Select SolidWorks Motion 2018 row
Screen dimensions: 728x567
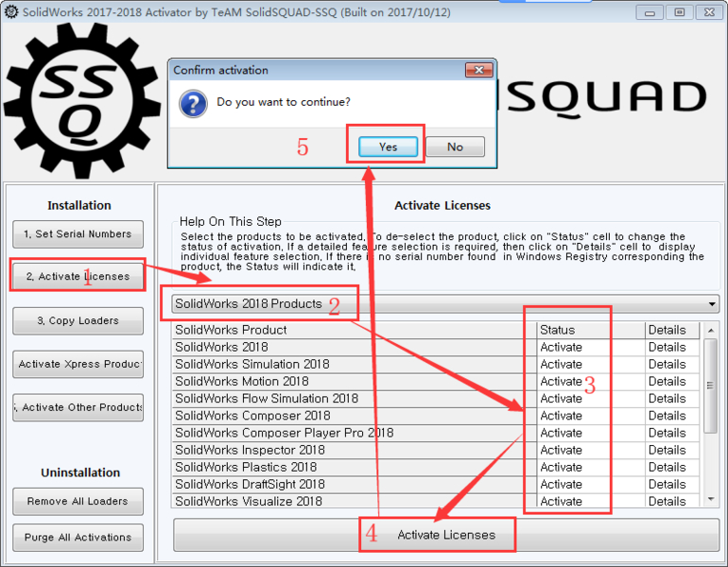coord(355,382)
